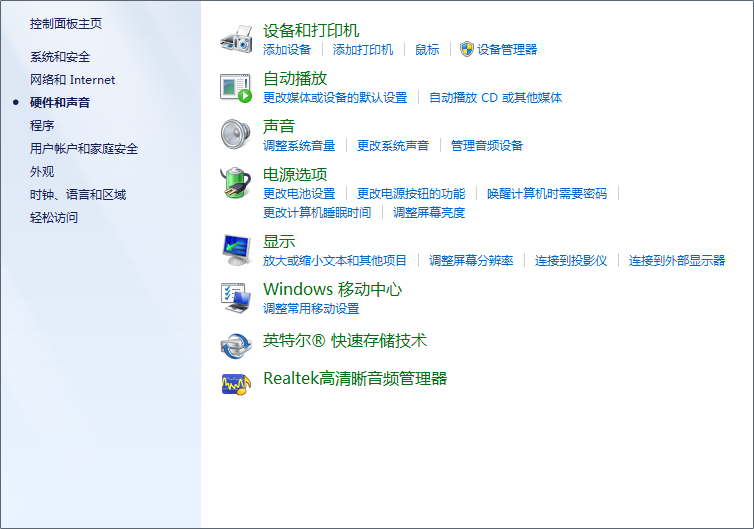Click the 添加打印机 link
This screenshot has width=754, height=529.
[363, 50]
